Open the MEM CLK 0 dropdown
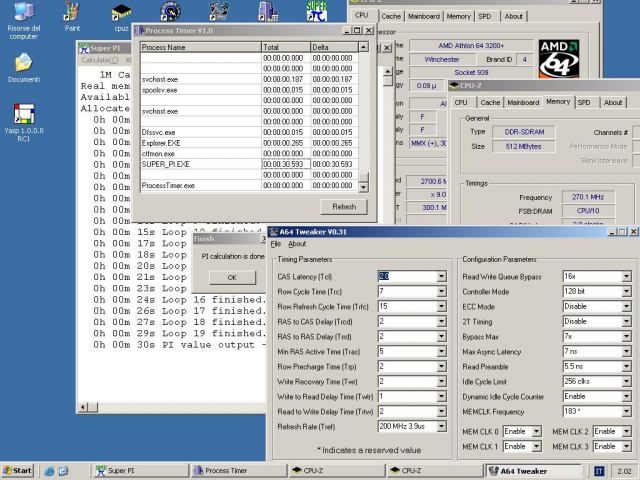The height and width of the screenshot is (480, 640). pyautogui.click(x=537, y=431)
